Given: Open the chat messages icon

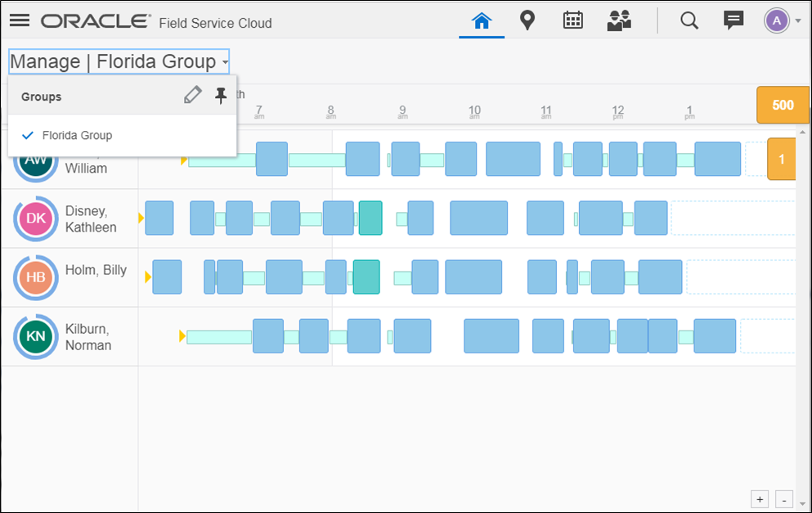Looking at the screenshot, I should [733, 20].
